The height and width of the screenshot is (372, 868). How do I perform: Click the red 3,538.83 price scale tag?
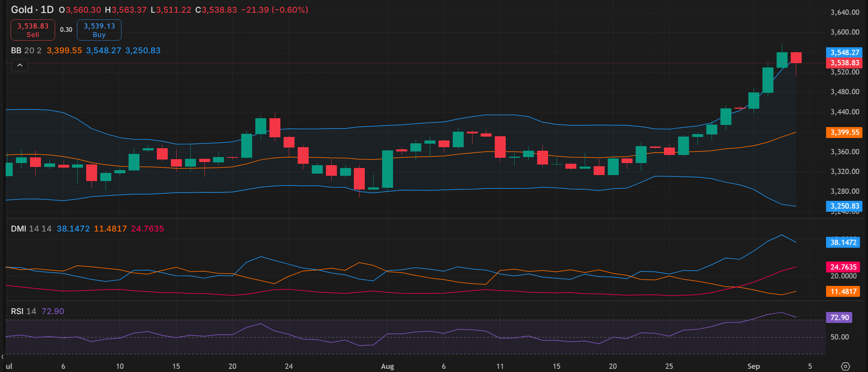tap(844, 63)
